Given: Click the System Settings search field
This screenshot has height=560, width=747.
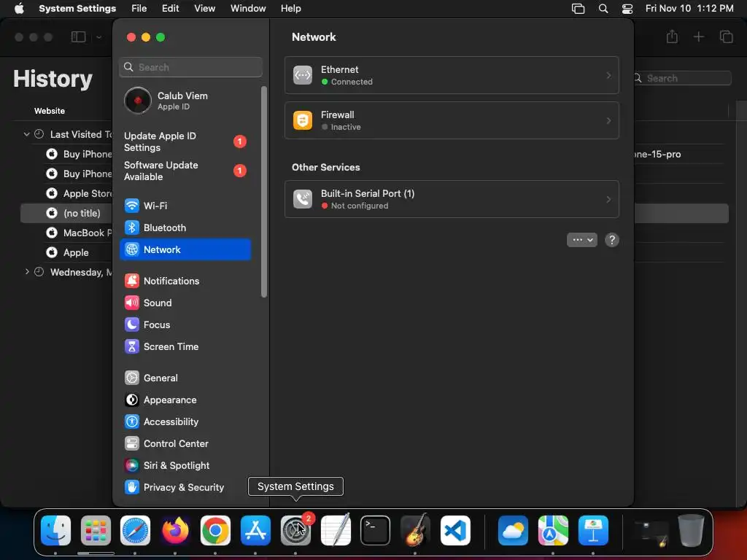Looking at the screenshot, I should point(190,67).
